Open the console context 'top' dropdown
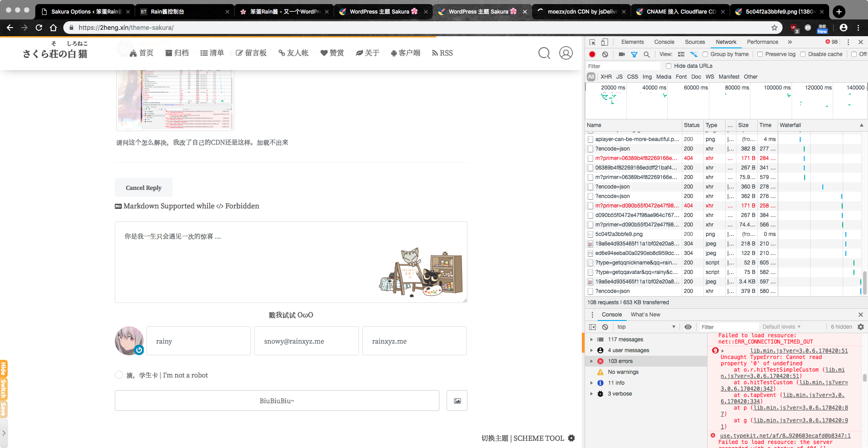 646,327
